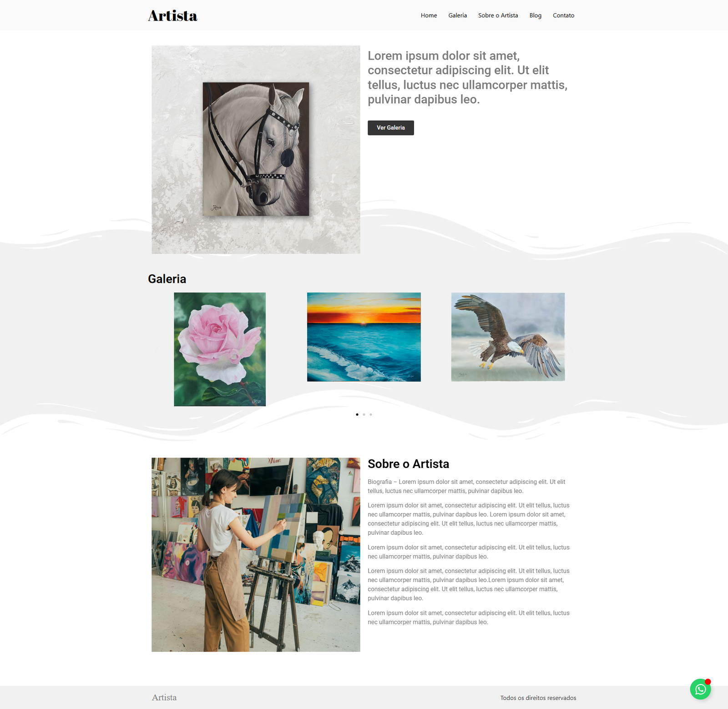Open the WhatsApp chat floating icon
This screenshot has height=709, width=728.
pyautogui.click(x=700, y=689)
